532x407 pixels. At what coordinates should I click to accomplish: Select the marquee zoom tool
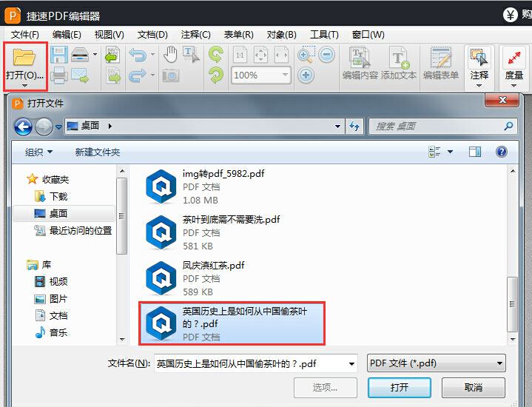point(306,55)
